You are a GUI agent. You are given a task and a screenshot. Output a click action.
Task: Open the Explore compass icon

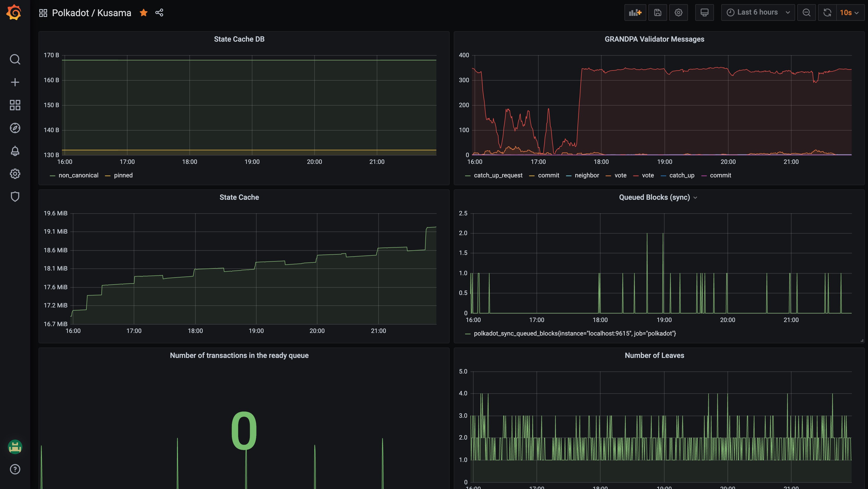(15, 128)
